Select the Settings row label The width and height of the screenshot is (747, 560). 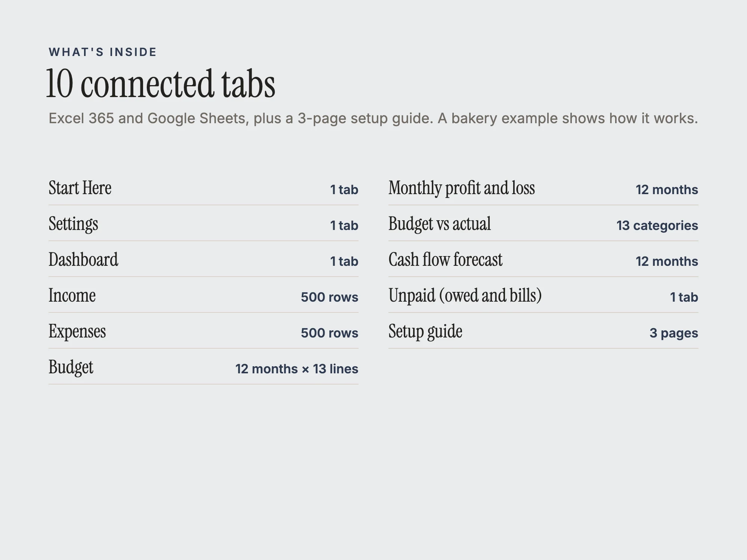coord(73,224)
